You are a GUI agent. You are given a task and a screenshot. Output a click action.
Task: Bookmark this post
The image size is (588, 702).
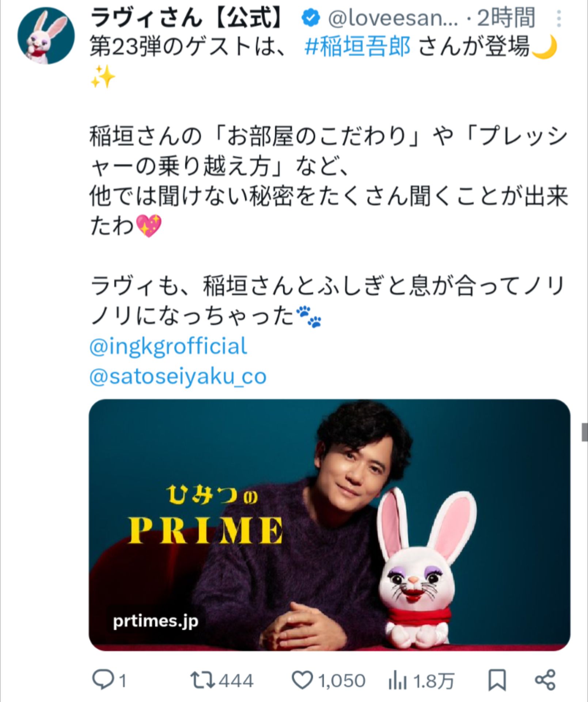pos(497,680)
